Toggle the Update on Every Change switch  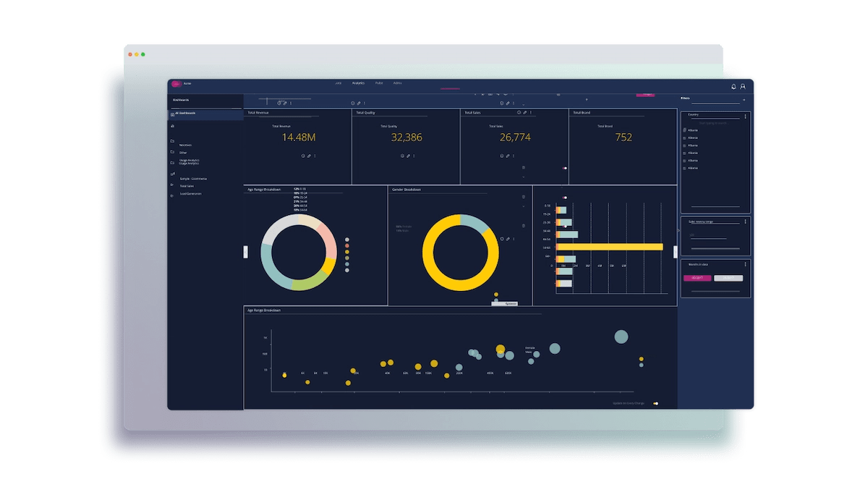click(x=655, y=404)
